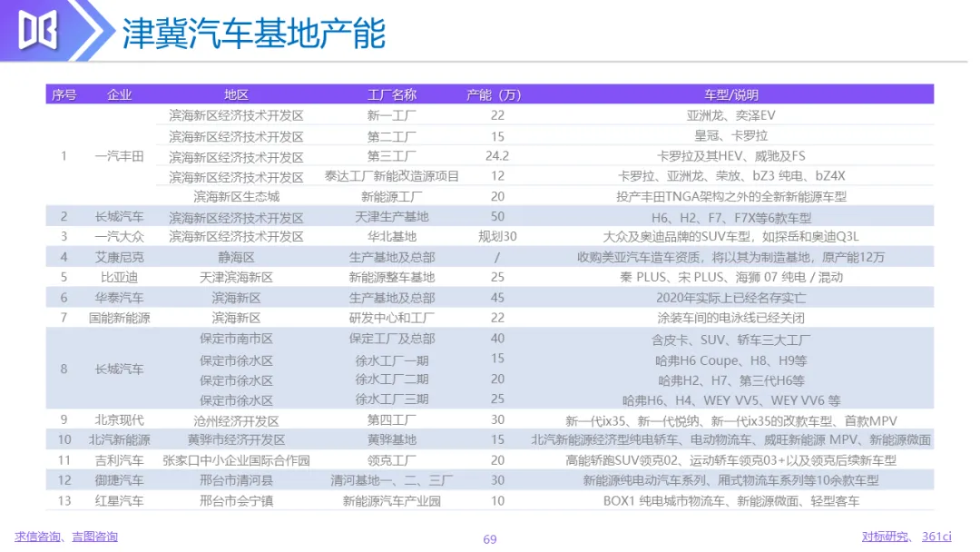Open the 吉图咨询 link

(95, 537)
